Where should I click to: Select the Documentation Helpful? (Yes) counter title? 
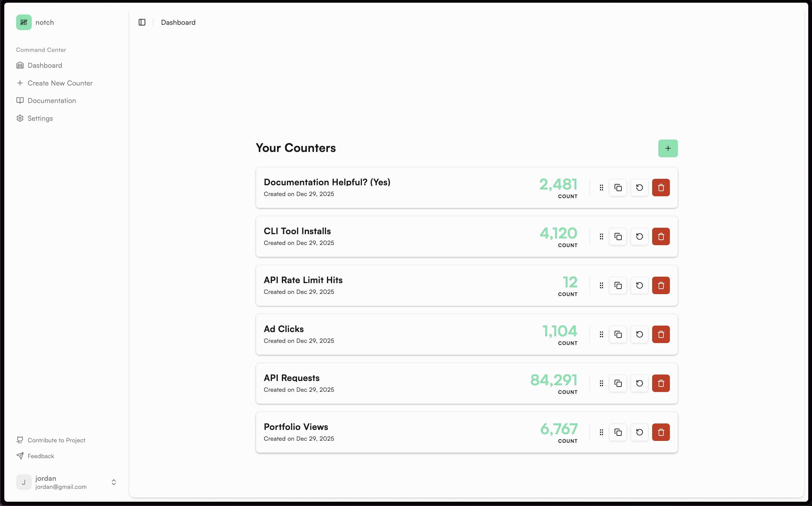[x=327, y=182]
